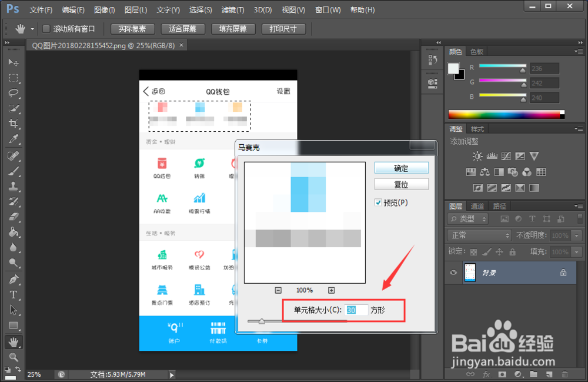
Task: Select the Brush tool
Action: coord(14,171)
